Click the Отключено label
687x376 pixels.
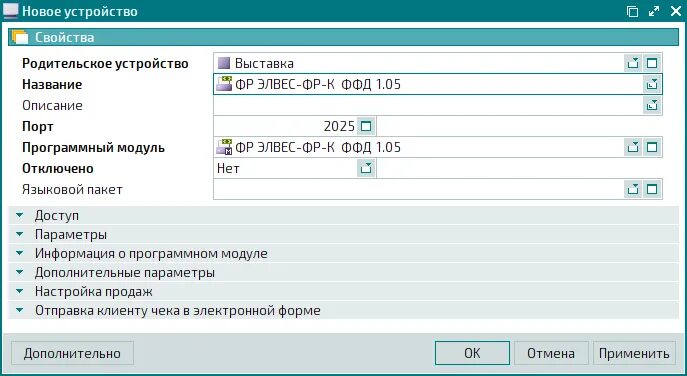pos(57,168)
